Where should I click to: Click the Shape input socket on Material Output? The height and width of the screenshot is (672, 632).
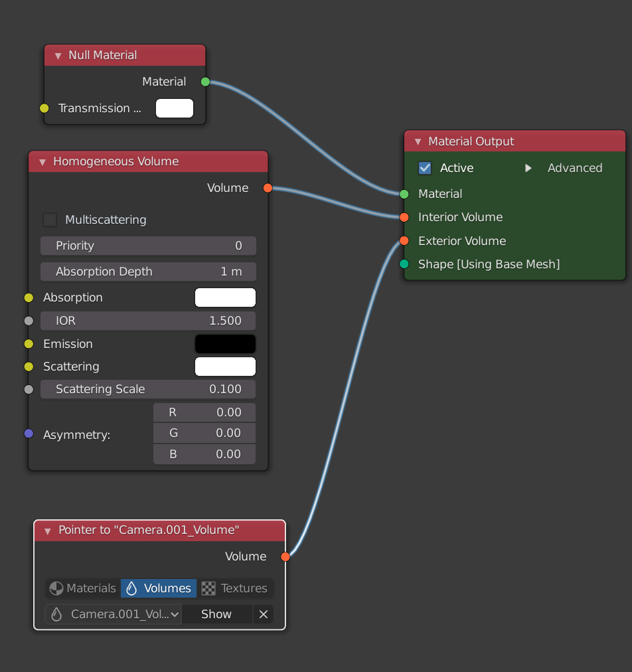[x=404, y=264]
